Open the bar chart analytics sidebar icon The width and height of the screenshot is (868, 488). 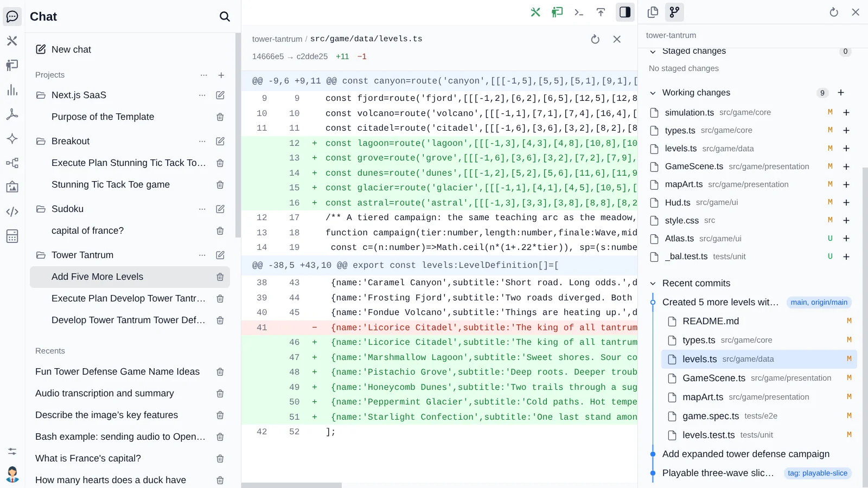(12, 90)
